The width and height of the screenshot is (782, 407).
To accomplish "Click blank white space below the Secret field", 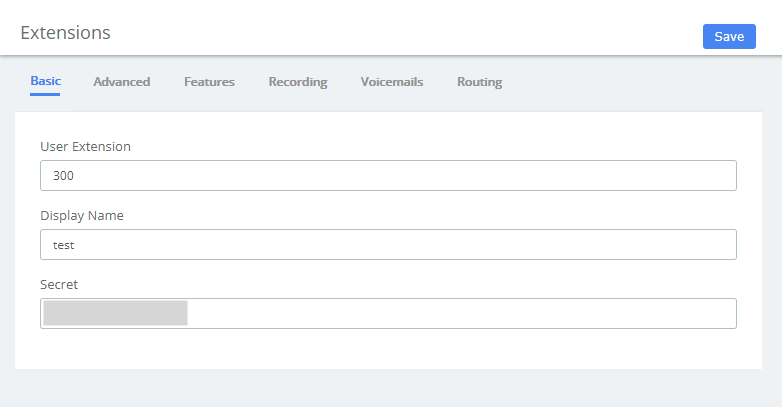I will click(388, 350).
